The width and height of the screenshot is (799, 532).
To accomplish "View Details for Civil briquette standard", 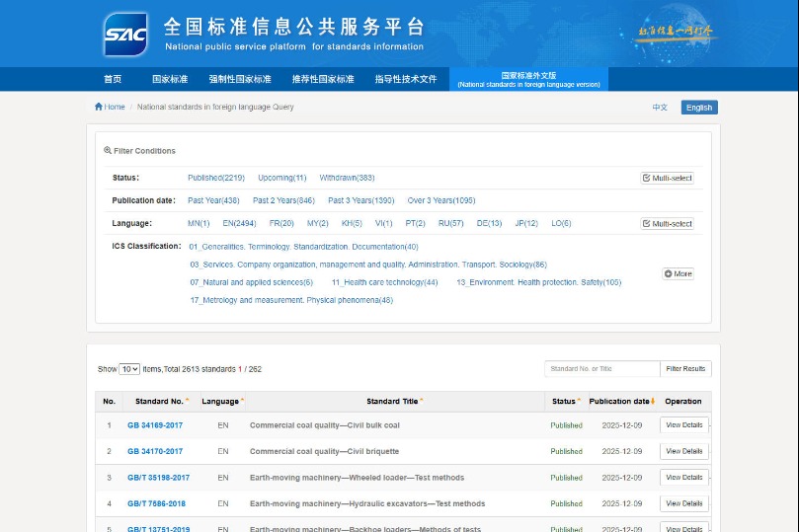I will click(683, 451).
